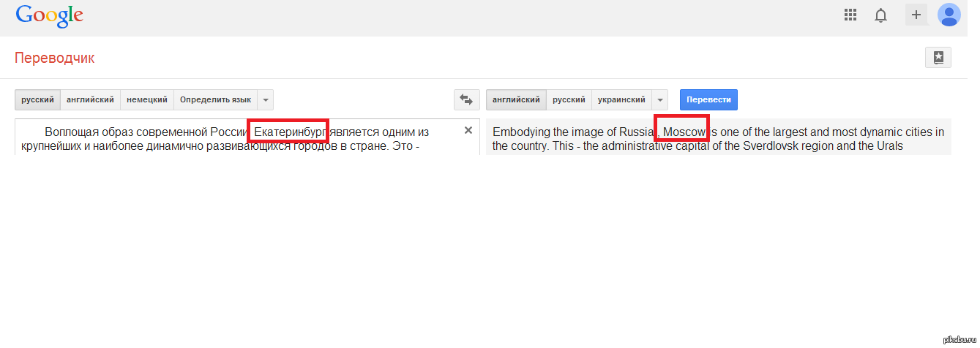Click the word Воплощая in source text
The height and width of the screenshot is (348, 980).
tap(72, 132)
